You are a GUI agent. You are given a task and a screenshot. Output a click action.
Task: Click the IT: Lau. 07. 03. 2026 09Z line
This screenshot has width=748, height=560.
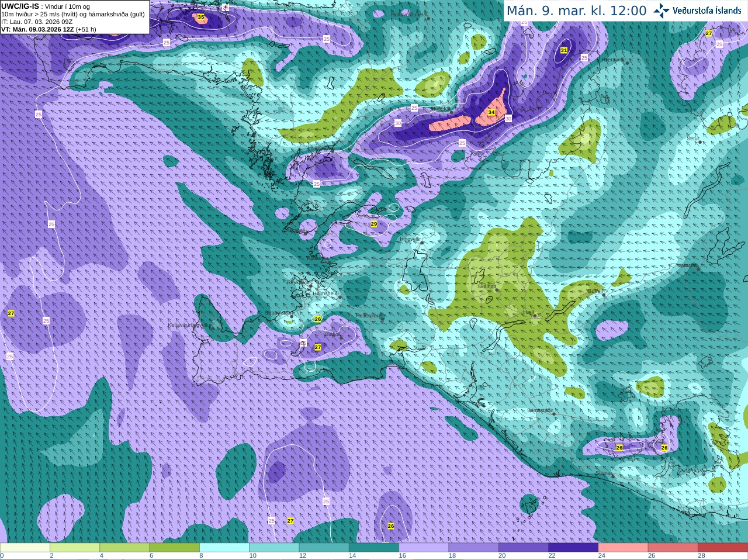pyautogui.click(x=37, y=22)
